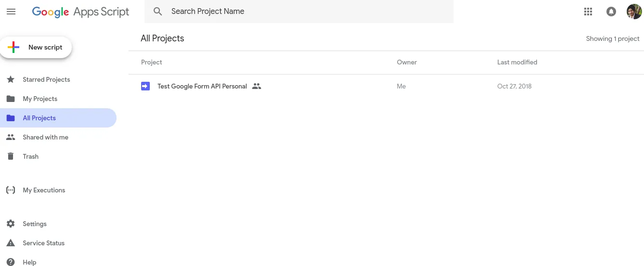Click the Settings gear icon
Viewport: 644px width, 266px height.
(11, 224)
